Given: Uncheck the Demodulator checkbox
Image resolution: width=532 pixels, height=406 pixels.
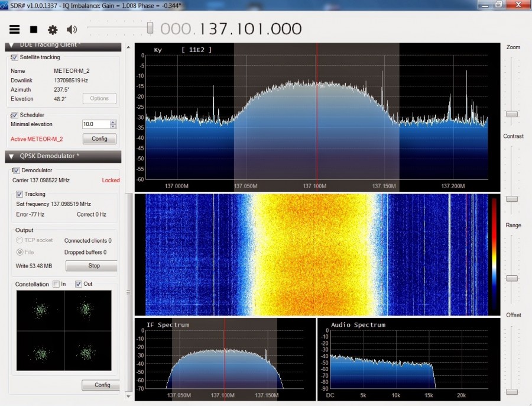Looking at the screenshot, I should pyautogui.click(x=16, y=170).
